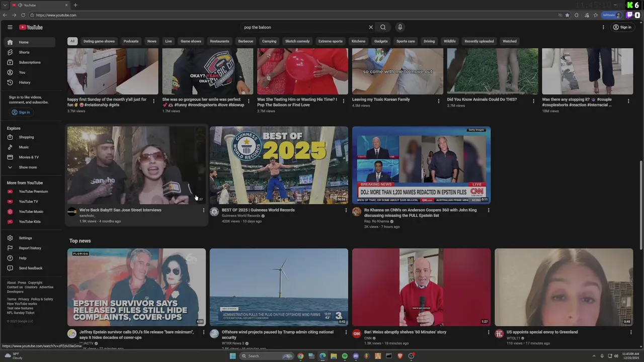Select the Podcasts filter chip

click(131, 41)
